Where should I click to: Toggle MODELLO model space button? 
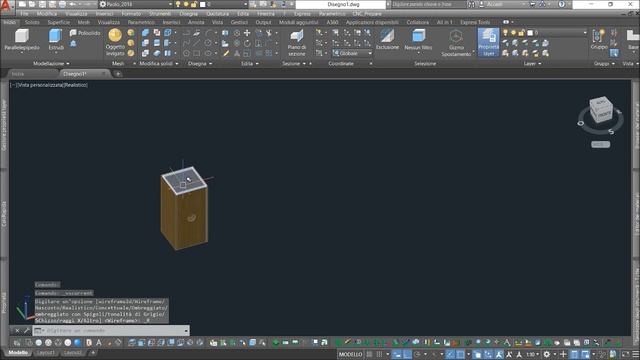click(x=351, y=354)
